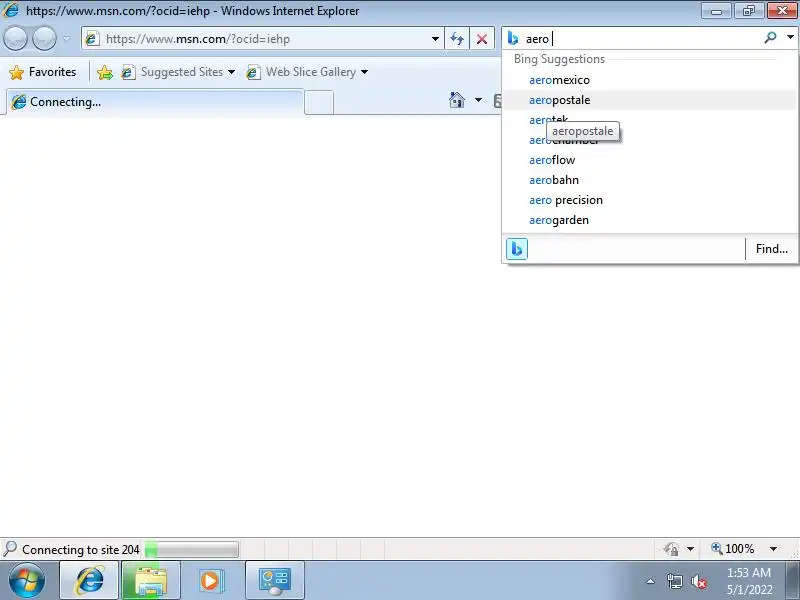Open Suggested Sites link
This screenshot has height=600, width=800.
point(172,72)
